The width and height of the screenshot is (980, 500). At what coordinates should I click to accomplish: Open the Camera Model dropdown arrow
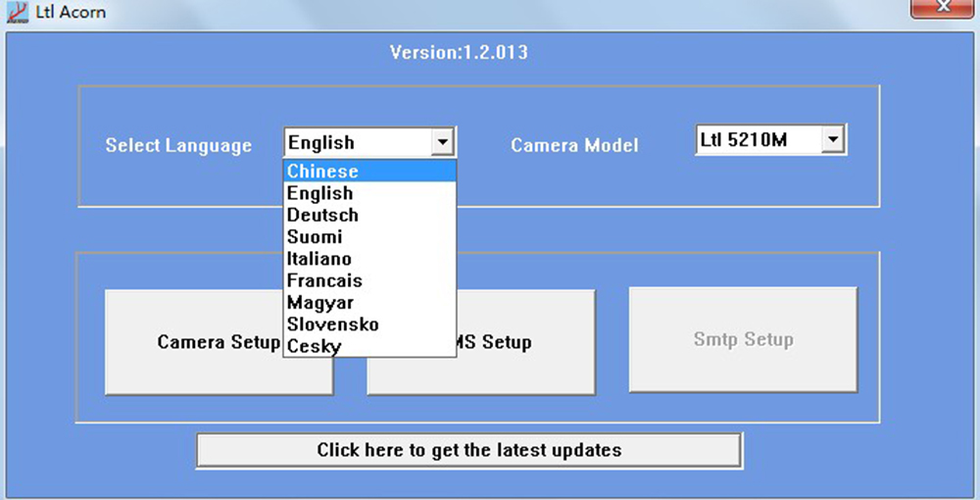[833, 140]
